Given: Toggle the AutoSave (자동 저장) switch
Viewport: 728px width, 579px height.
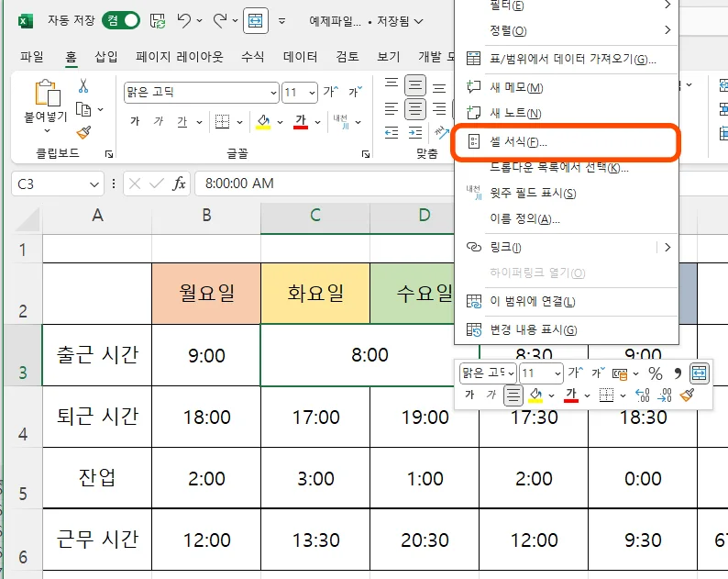Looking at the screenshot, I should (121, 20).
